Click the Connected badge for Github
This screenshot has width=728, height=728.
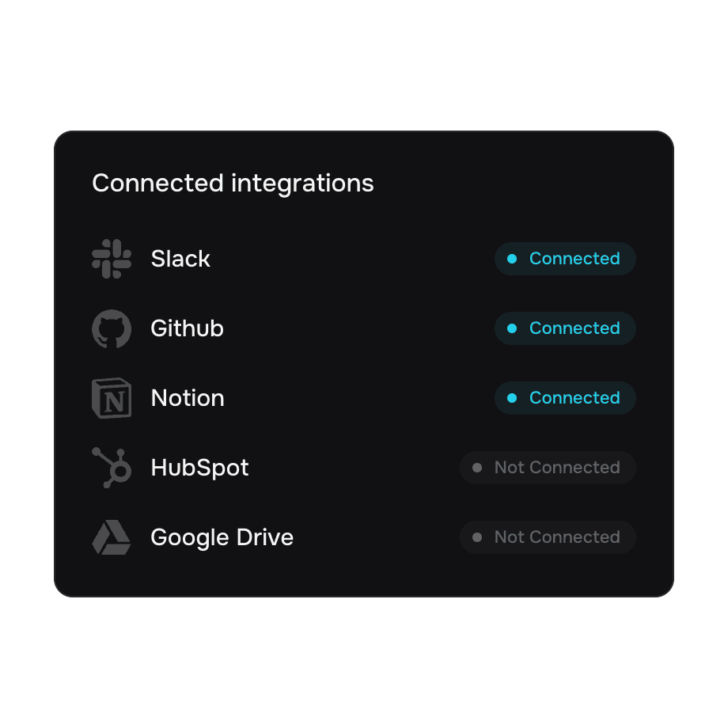(x=565, y=328)
